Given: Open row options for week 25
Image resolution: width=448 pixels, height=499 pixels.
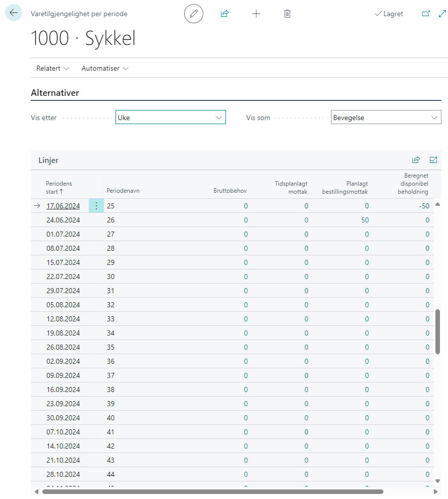Looking at the screenshot, I should pos(96,206).
